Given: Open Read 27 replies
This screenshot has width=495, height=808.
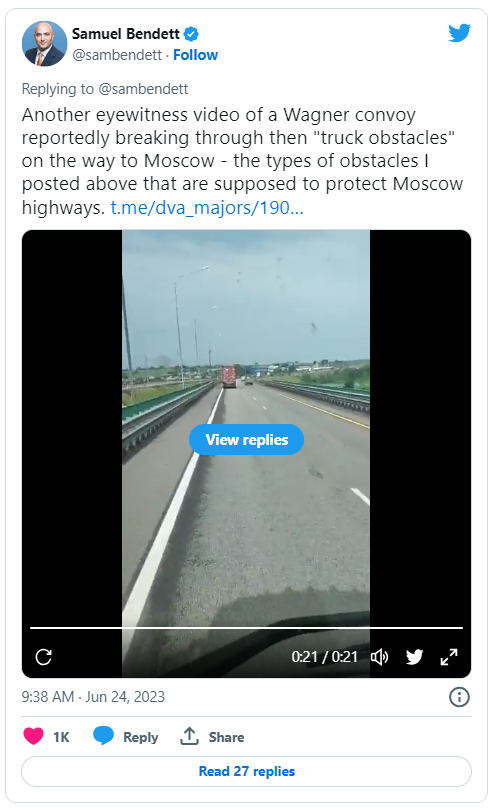Looking at the screenshot, I should (x=246, y=771).
